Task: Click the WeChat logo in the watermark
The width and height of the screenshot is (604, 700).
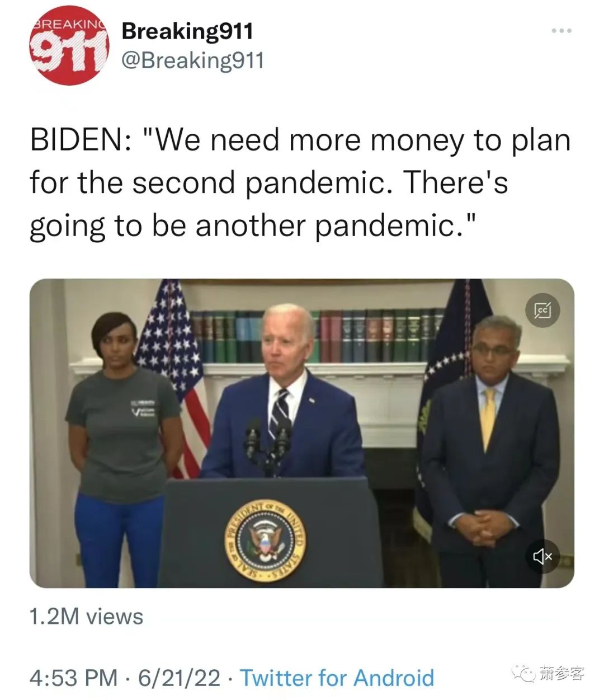Action: click(x=525, y=673)
